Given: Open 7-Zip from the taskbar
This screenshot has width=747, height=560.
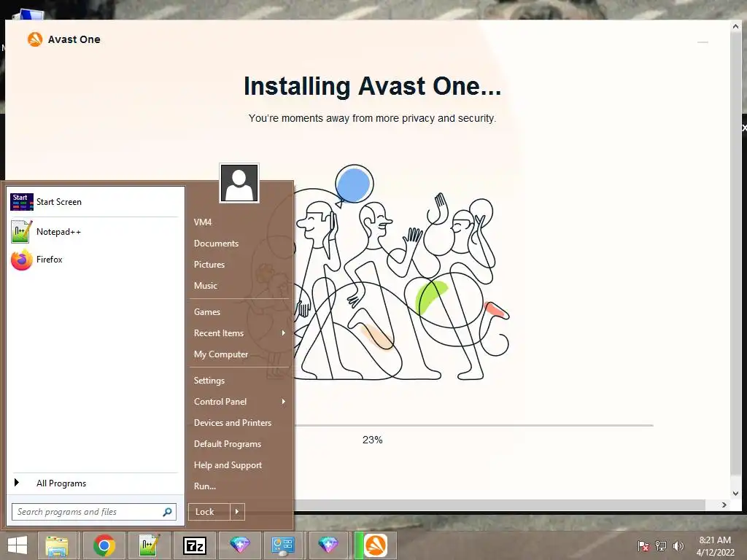Looking at the screenshot, I should click(x=195, y=545).
